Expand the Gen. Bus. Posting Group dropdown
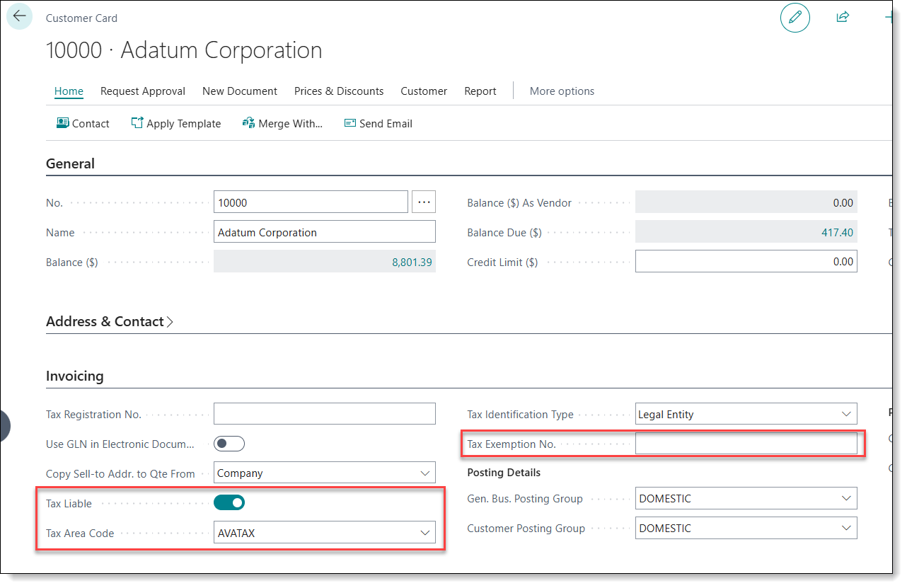Image resolution: width=907 pixels, height=588 pixels. coord(846,498)
